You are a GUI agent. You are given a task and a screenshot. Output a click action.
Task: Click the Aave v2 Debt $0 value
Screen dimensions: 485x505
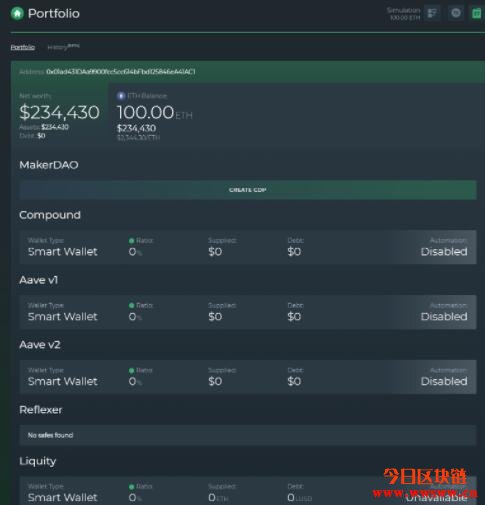pyautogui.click(x=294, y=381)
